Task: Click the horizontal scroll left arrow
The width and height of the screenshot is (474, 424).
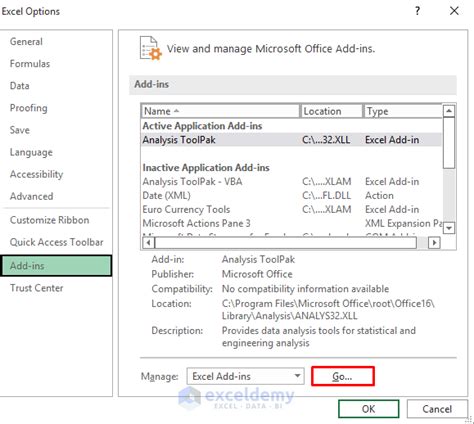Action: point(148,242)
